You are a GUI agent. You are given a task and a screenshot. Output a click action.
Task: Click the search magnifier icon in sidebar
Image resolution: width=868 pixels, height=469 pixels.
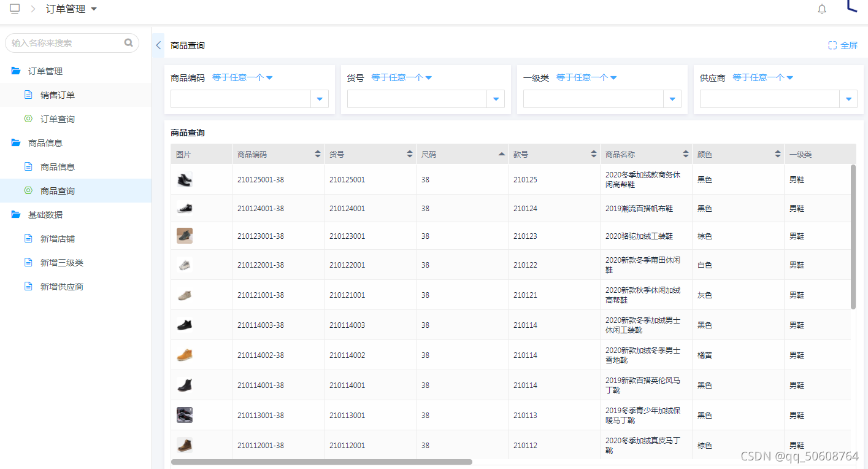tap(129, 43)
